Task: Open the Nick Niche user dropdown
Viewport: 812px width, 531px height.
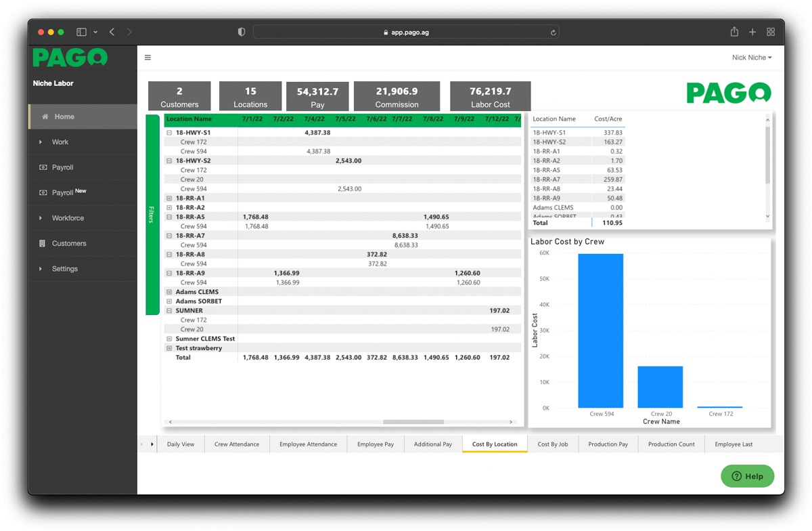Action: point(751,58)
